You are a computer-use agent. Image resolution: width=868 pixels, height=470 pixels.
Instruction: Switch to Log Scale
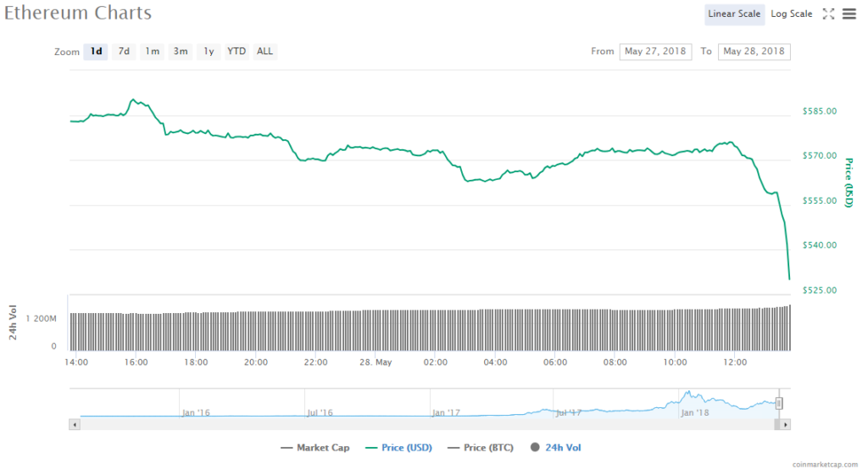[792, 14]
